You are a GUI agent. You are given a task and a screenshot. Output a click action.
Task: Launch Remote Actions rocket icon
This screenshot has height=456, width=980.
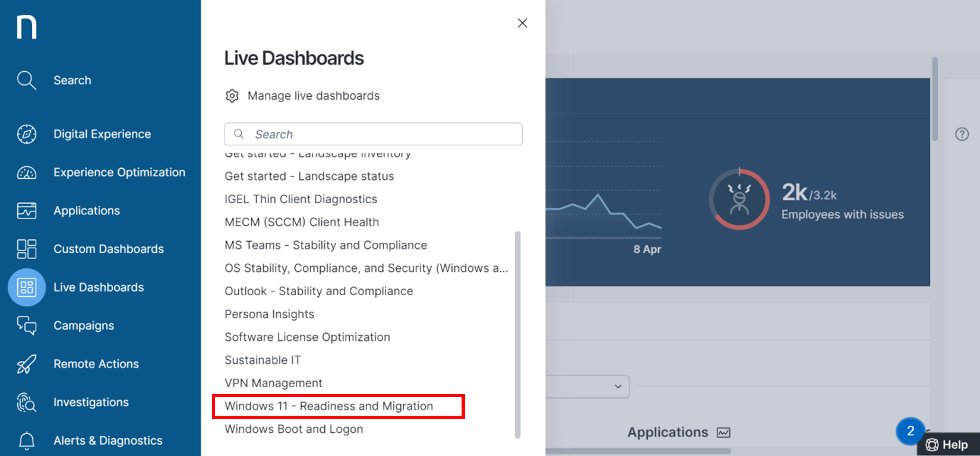click(x=27, y=364)
